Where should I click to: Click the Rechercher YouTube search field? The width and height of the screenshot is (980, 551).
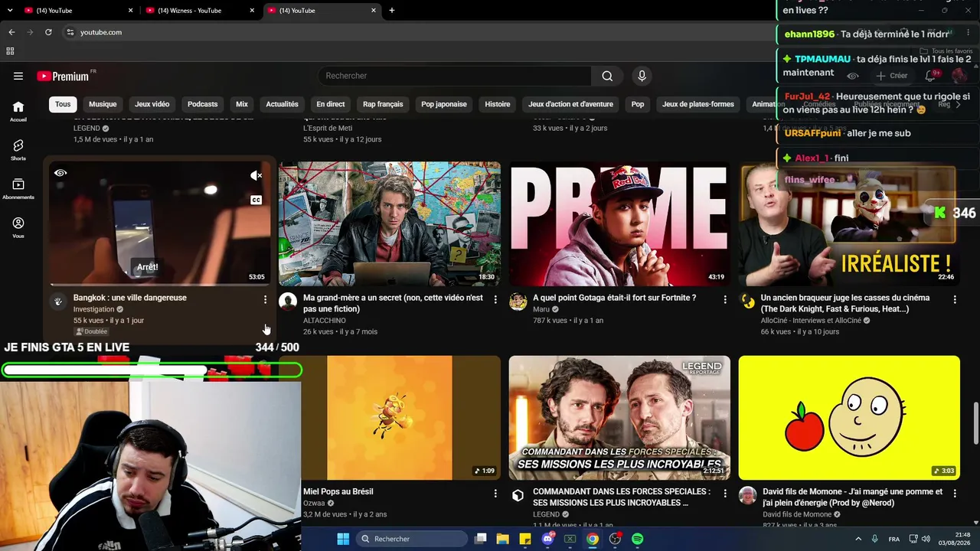point(455,76)
